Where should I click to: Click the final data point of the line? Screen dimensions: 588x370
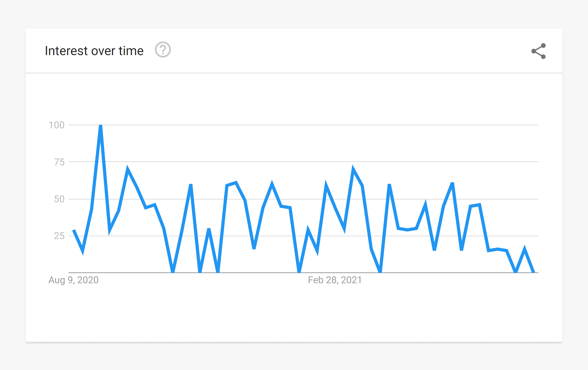533,272
